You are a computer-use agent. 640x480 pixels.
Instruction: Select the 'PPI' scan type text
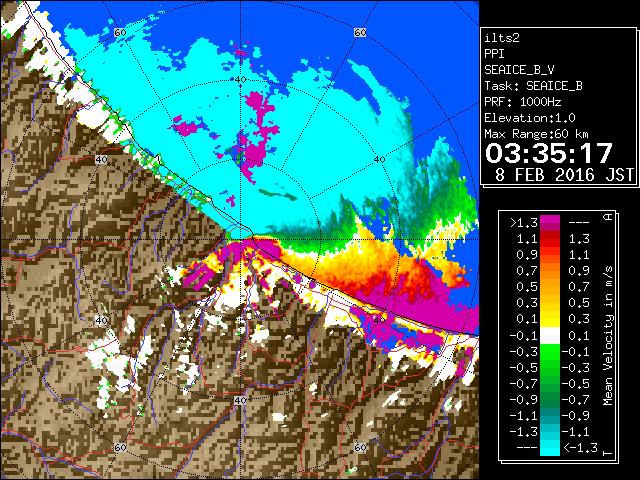(x=494, y=54)
